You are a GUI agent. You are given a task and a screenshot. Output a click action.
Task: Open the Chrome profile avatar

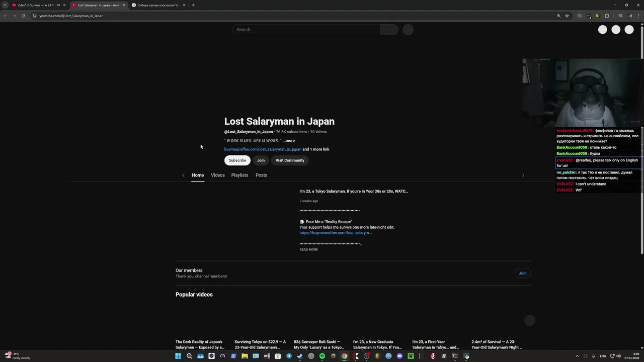click(x=629, y=16)
